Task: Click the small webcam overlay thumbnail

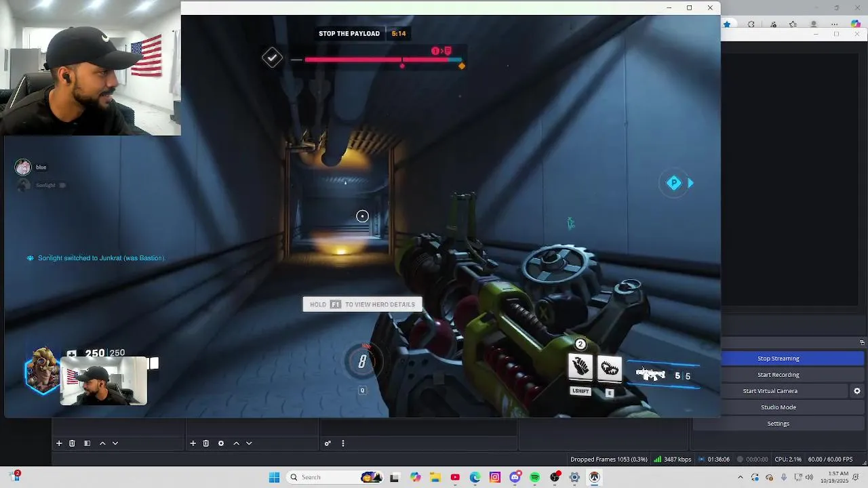Action: 103,381
